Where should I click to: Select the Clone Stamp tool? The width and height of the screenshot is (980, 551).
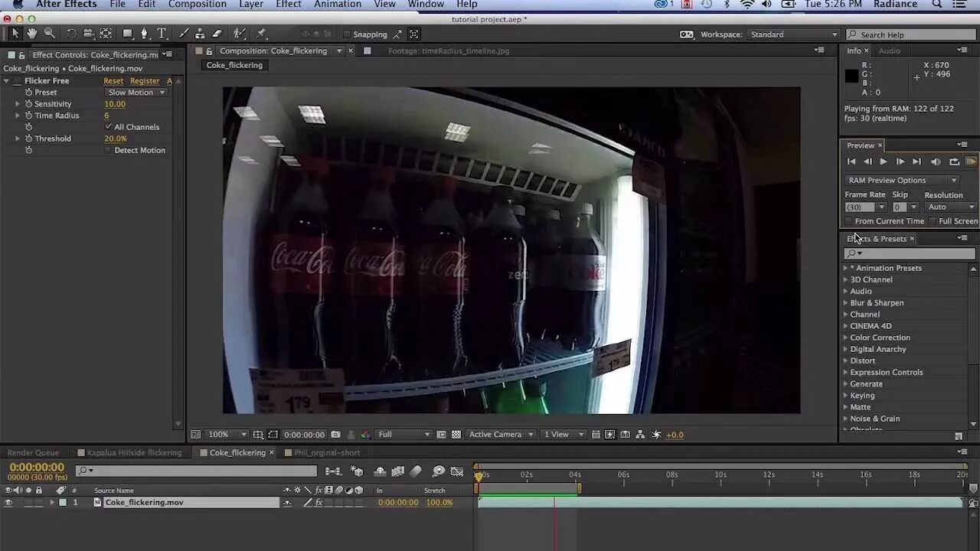(x=201, y=34)
